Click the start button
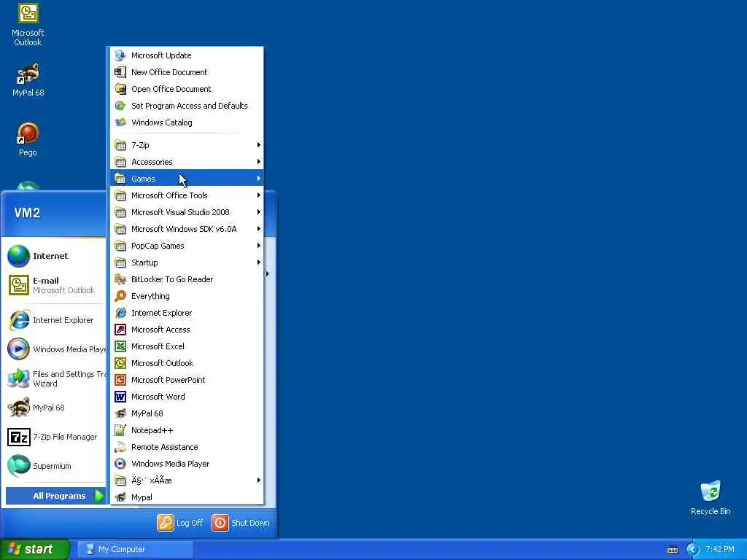This screenshot has height=560, width=747. [35, 549]
